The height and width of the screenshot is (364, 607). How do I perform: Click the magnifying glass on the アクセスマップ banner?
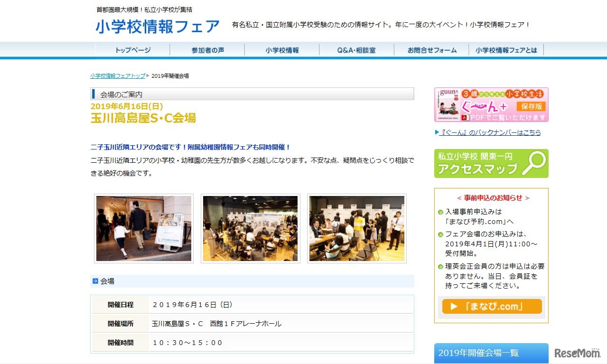point(533,163)
